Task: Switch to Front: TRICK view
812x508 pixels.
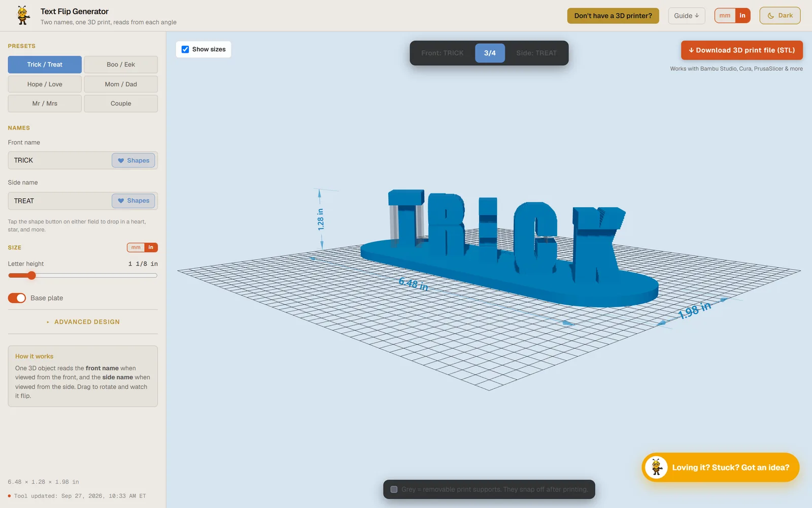Action: (x=442, y=53)
